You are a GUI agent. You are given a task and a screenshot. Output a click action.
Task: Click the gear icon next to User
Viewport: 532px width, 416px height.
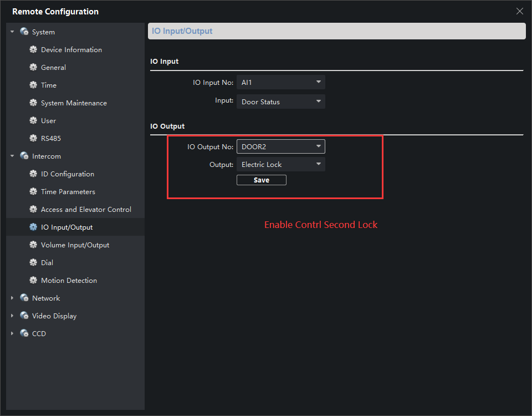coord(33,120)
